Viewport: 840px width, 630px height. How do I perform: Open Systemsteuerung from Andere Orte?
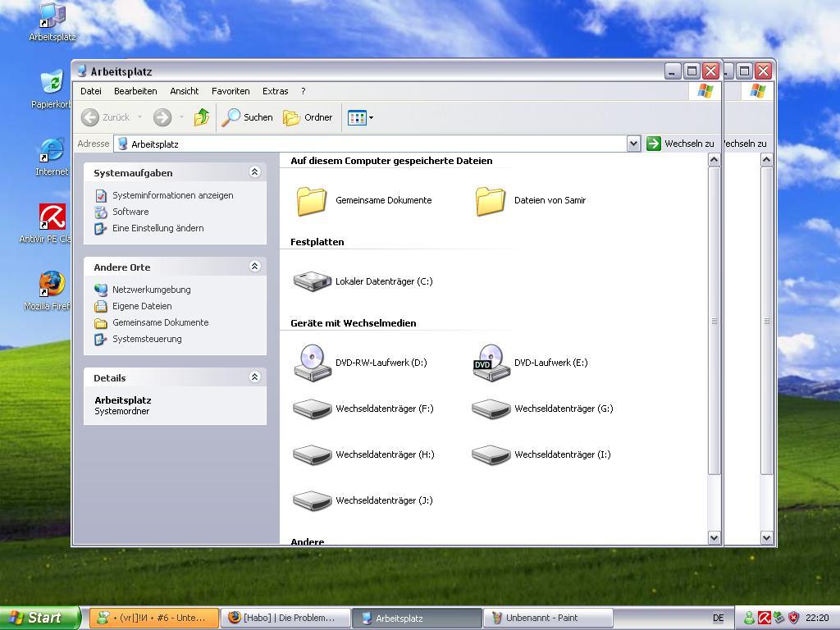pos(147,339)
